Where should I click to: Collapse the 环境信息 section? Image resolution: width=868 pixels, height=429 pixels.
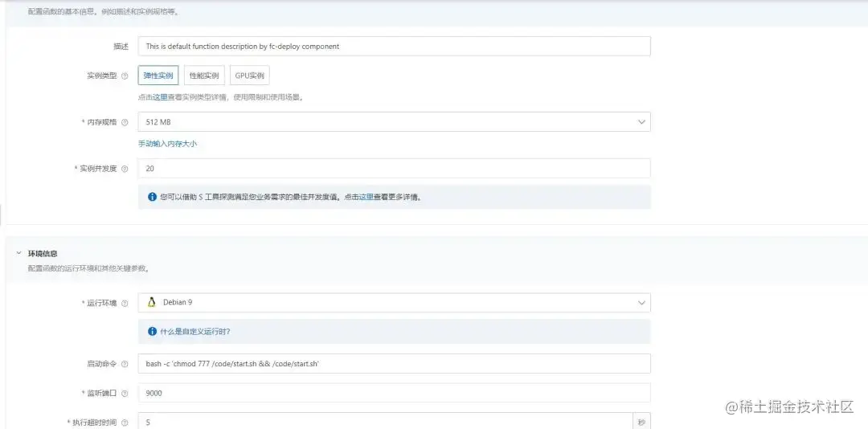tap(18, 253)
